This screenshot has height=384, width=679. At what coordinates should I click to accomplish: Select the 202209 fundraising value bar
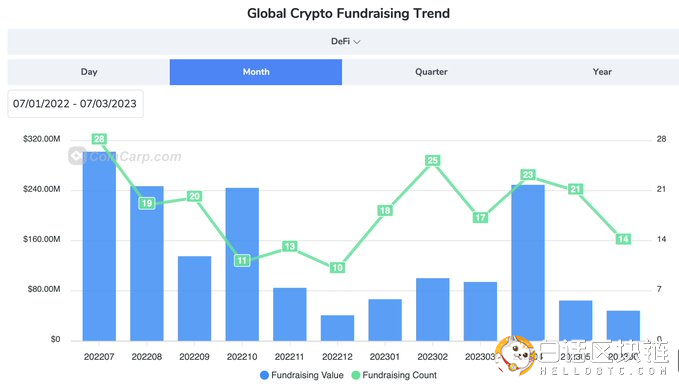194,298
